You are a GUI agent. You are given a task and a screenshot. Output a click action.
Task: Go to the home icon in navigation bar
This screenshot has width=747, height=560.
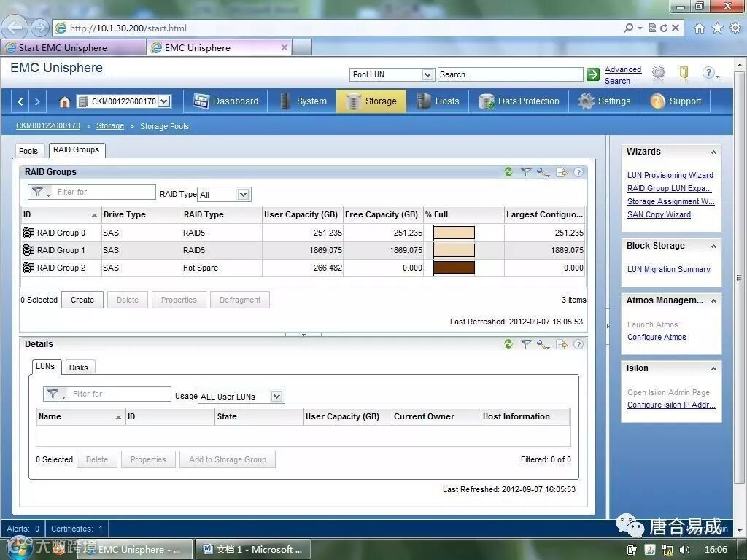(x=64, y=101)
